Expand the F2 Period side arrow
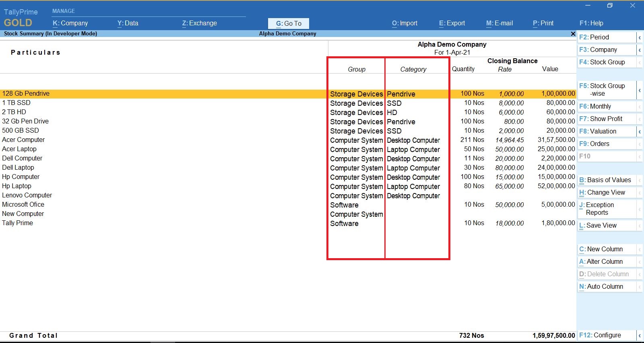Image resolution: width=644 pixels, height=343 pixels. [639, 37]
